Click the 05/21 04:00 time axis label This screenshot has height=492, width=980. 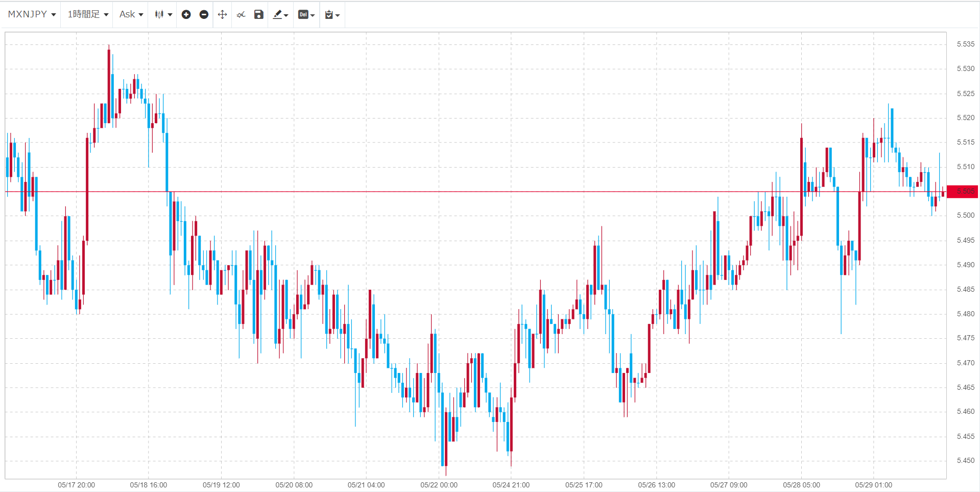pyautogui.click(x=366, y=485)
